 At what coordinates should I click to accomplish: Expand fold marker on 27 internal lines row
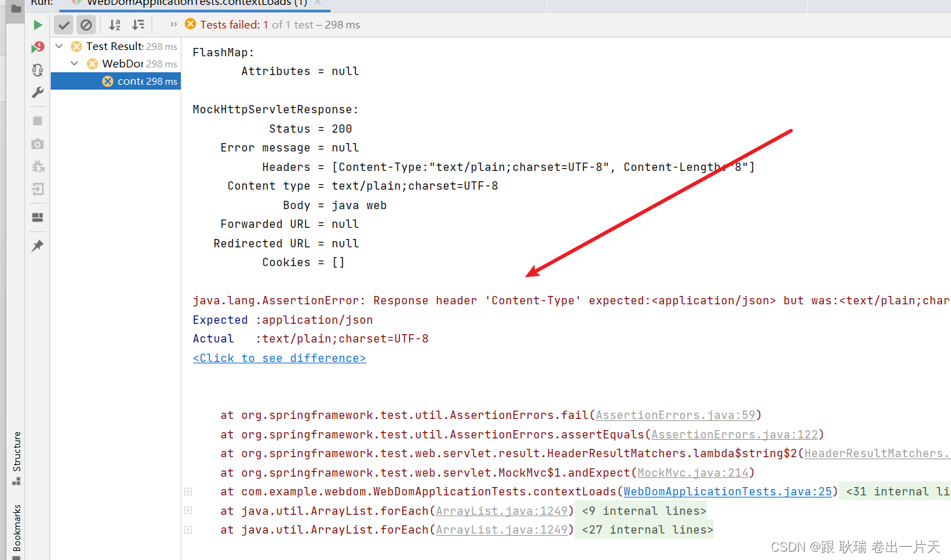point(188,529)
